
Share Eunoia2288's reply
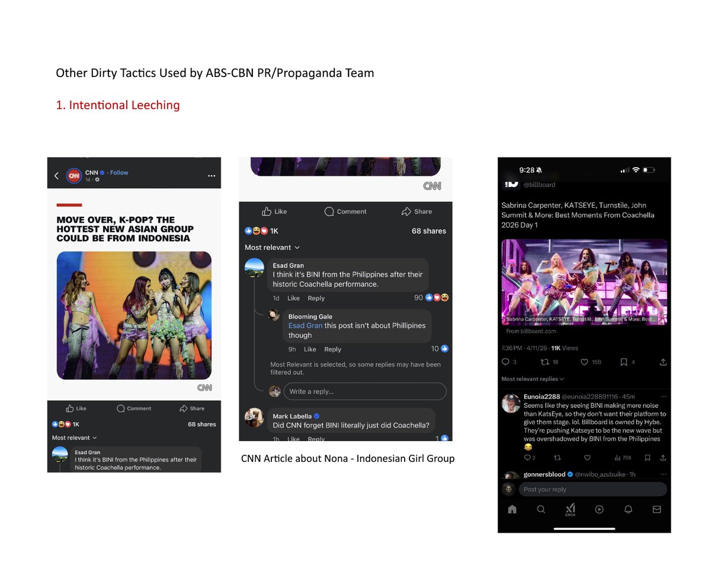[664, 458]
